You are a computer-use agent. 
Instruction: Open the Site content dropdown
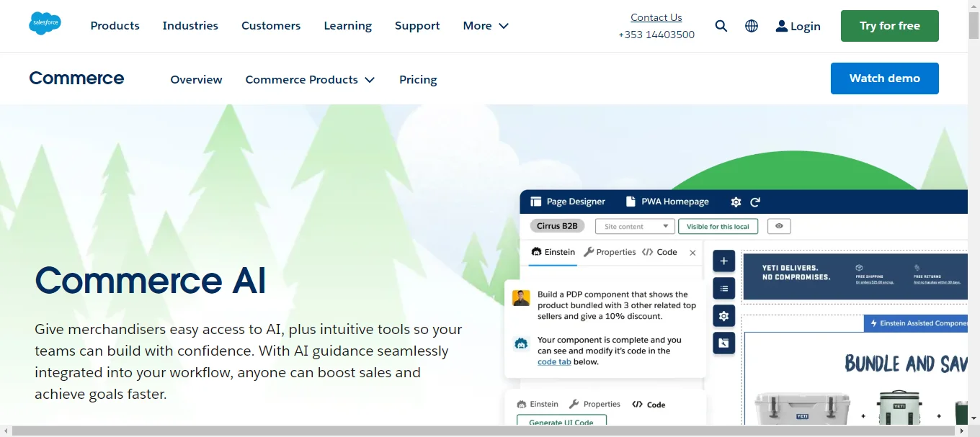pyautogui.click(x=635, y=226)
